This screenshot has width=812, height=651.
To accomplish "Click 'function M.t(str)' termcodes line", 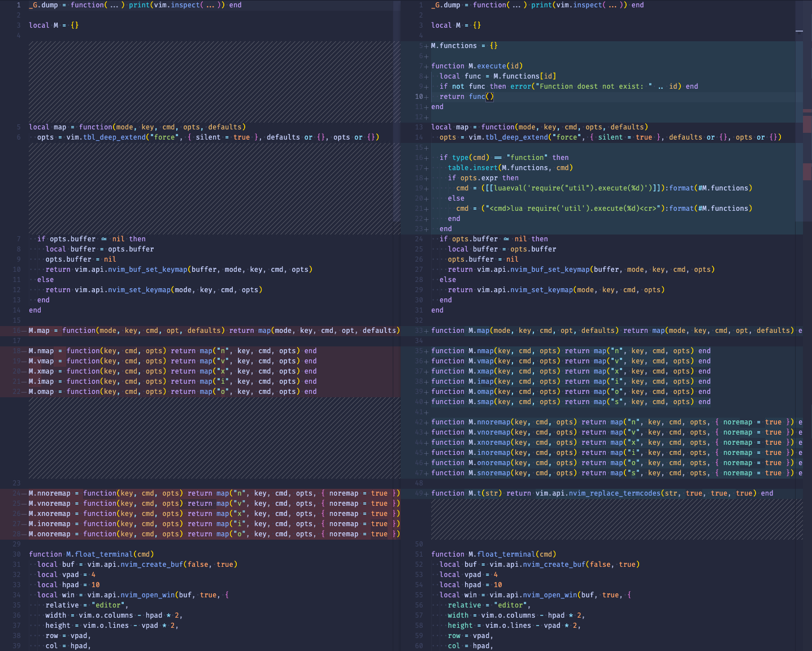I will (602, 493).
